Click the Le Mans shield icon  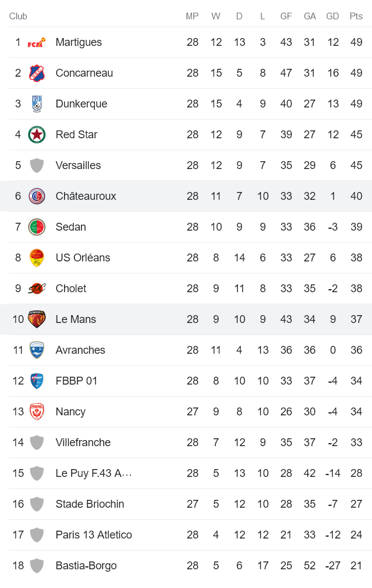coord(37,319)
